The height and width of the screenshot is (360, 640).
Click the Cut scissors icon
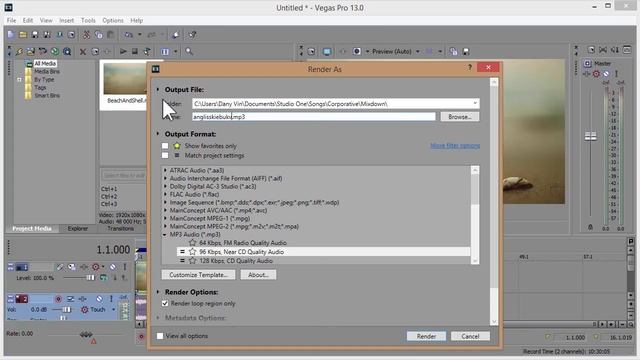[86, 35]
